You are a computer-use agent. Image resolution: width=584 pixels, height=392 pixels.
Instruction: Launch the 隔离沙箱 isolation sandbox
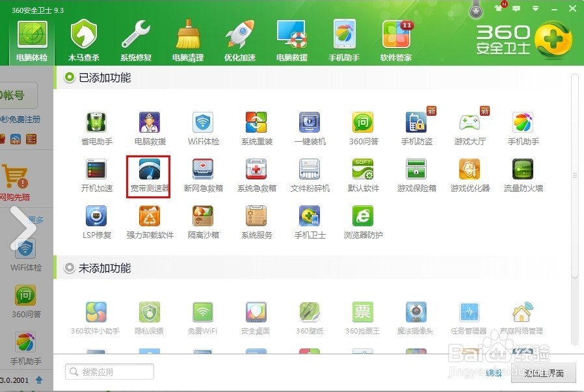(203, 221)
